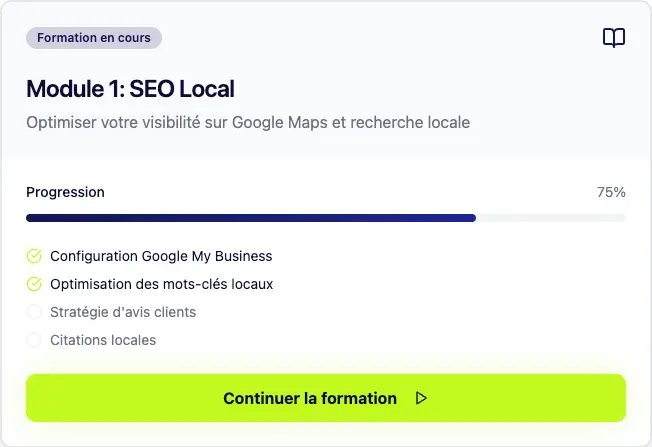Open the Stratégie d'avis clients lesson text
Viewport: 652px width, 447px height.
pos(123,312)
